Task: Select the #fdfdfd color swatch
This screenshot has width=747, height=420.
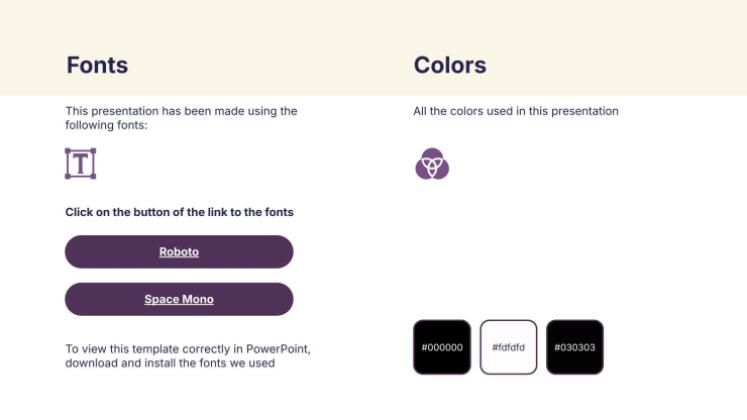Action: [508, 347]
